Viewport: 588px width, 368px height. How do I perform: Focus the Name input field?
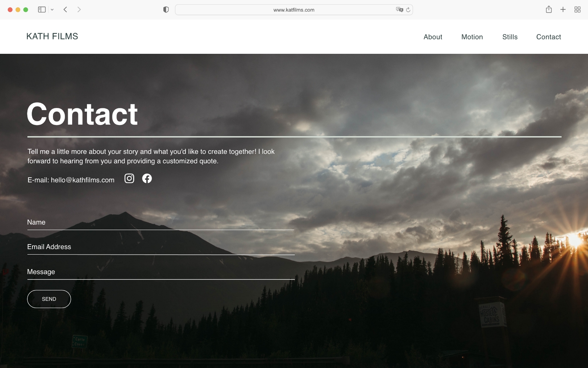coord(161,222)
